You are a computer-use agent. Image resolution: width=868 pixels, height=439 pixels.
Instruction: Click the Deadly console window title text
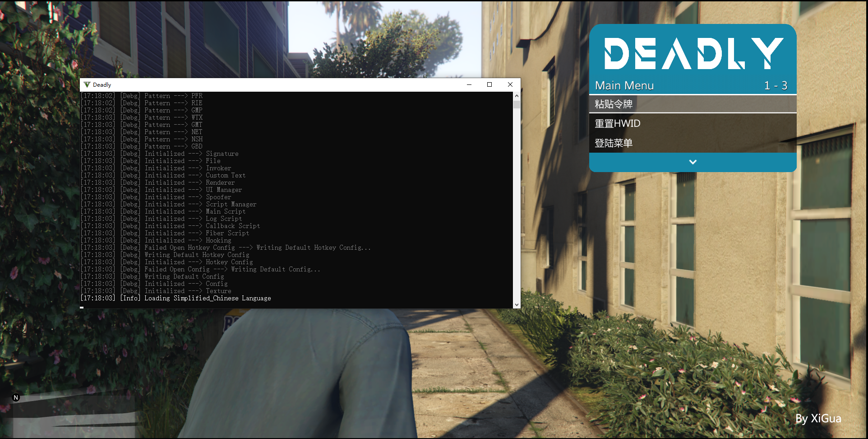click(x=102, y=84)
